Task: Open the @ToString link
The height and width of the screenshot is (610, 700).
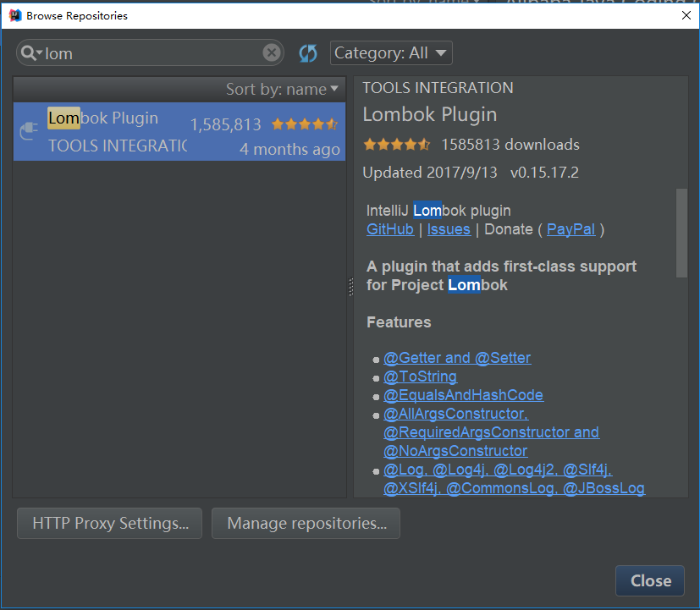Action: pyautogui.click(x=420, y=376)
